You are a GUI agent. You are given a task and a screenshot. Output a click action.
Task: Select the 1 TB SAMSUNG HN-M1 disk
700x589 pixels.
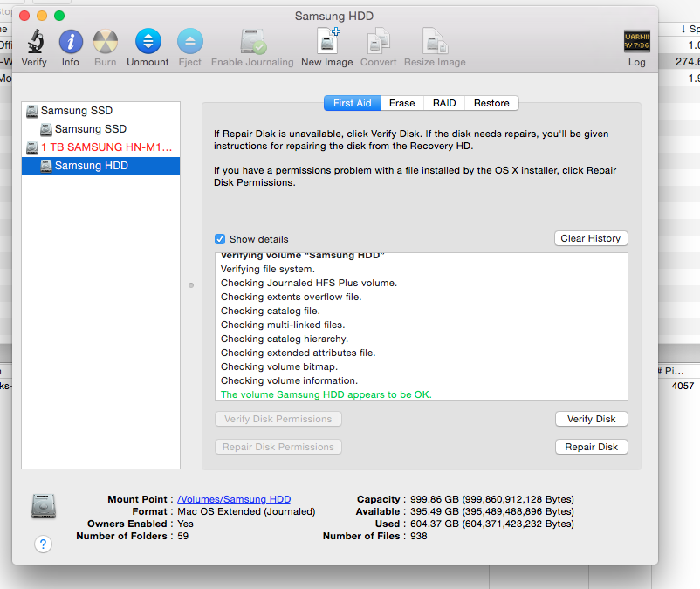[x=101, y=147]
